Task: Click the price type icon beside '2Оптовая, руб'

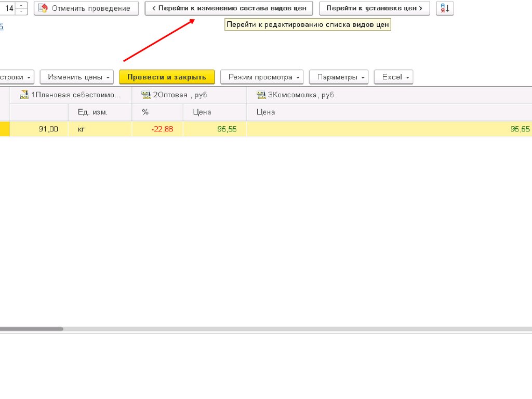Action: point(146,95)
